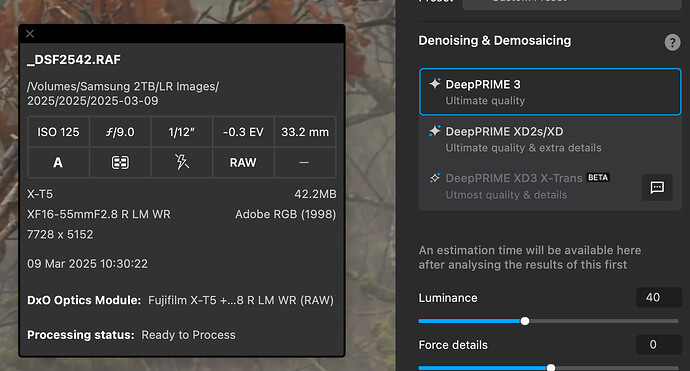
Task: Edit the Luminance value field 40
Action: pos(659,298)
